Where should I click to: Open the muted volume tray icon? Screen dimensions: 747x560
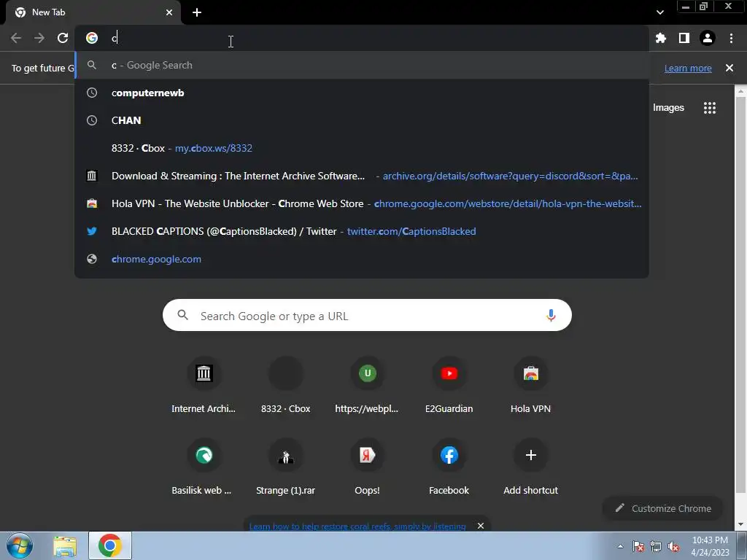(x=673, y=546)
